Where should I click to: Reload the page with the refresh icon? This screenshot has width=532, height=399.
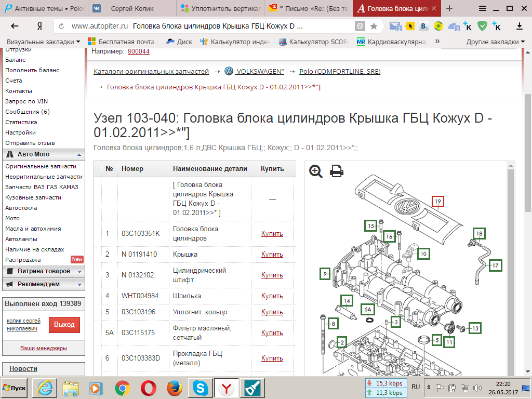point(61,26)
